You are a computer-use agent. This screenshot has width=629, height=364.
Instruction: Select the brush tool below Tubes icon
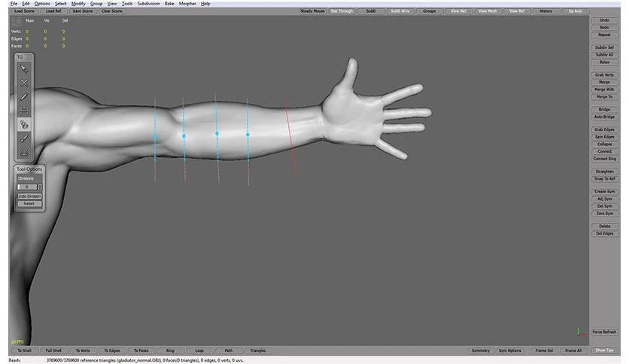24,138
